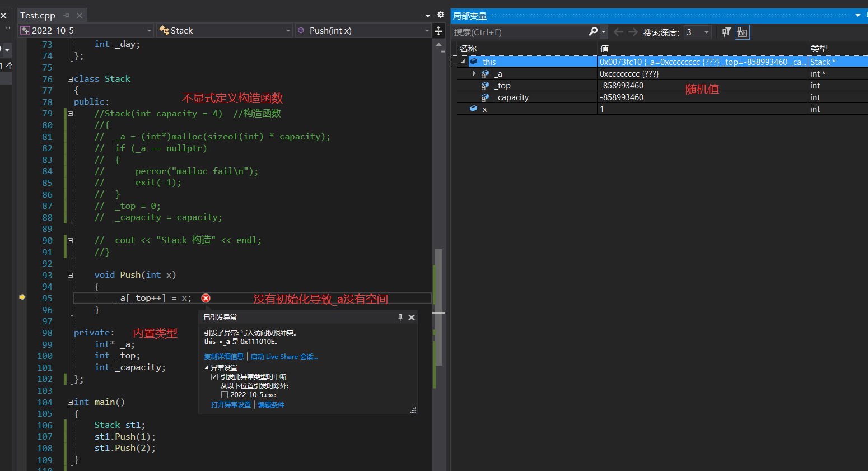Screen dimensions: 868x471
Task: Pin the Test.cpp editor tab
Action: coord(67,16)
